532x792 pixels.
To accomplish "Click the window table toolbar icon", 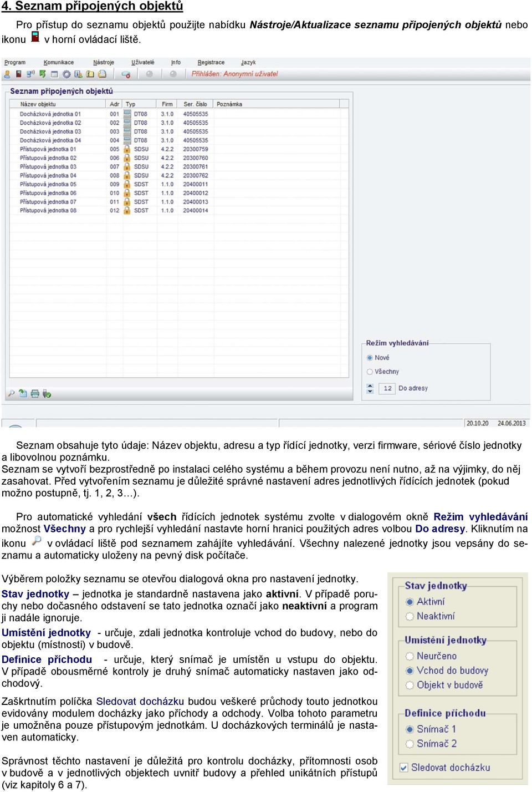I will (x=54, y=74).
